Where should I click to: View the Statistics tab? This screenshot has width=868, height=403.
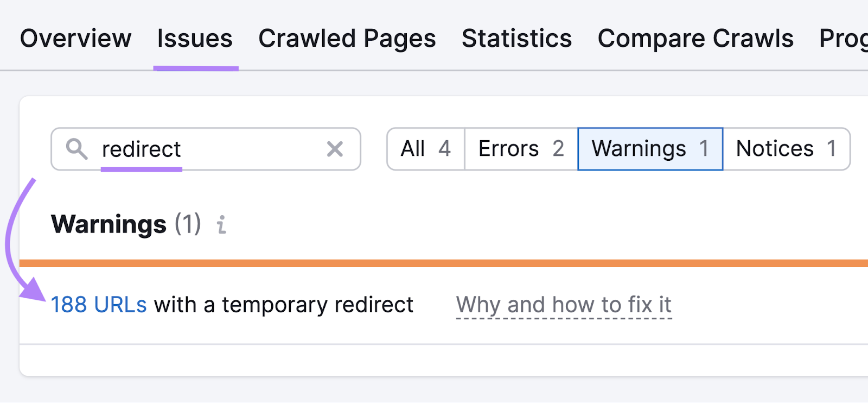(516, 38)
